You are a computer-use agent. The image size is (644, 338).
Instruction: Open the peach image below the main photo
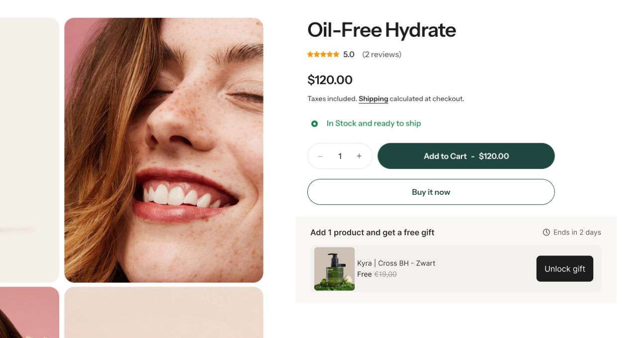pyautogui.click(x=164, y=312)
